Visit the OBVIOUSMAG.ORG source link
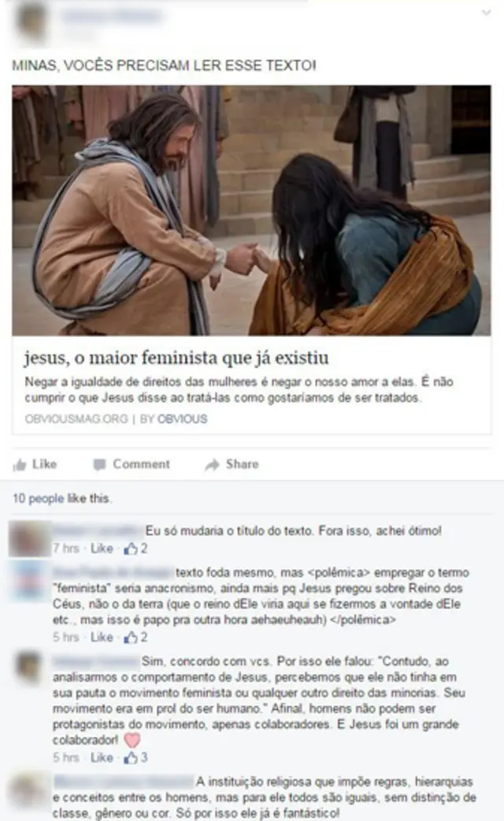This screenshot has width=504, height=821. pyautogui.click(x=76, y=419)
